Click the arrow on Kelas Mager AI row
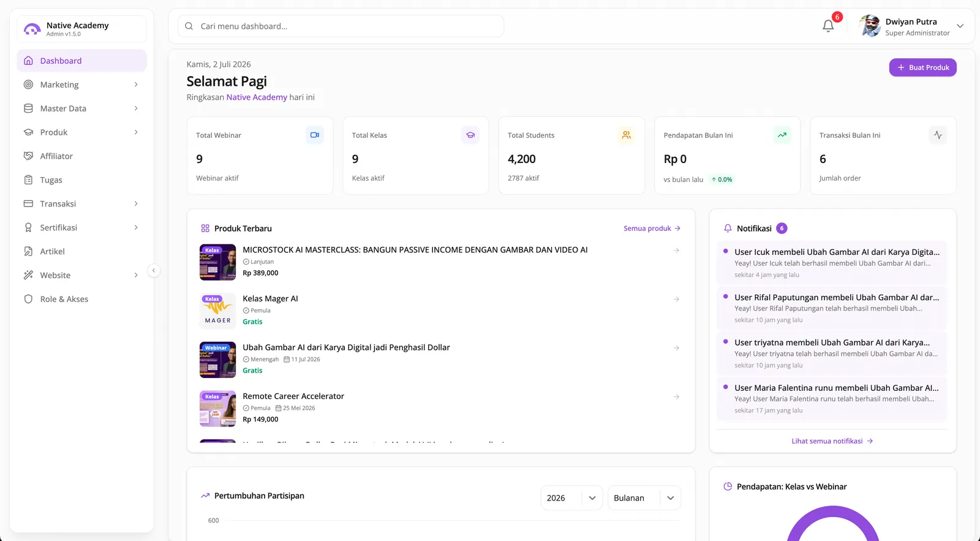Image resolution: width=980 pixels, height=541 pixels. tap(676, 299)
